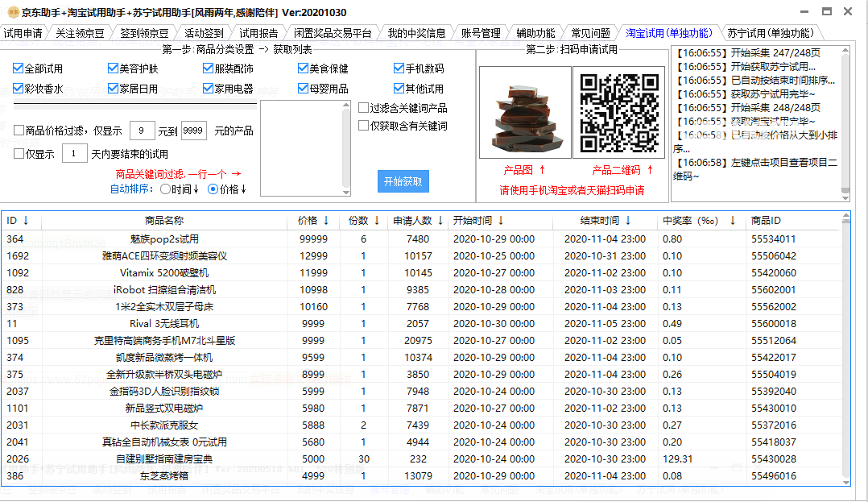Viewport: 868px width, 502px height.
Task: Uncheck the 其他试用 checkbox
Action: tap(399, 88)
